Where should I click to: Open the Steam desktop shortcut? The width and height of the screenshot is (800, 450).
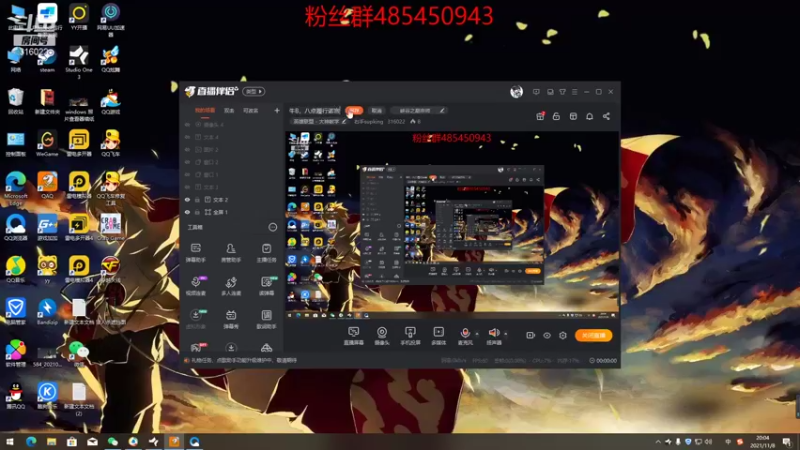point(47,59)
